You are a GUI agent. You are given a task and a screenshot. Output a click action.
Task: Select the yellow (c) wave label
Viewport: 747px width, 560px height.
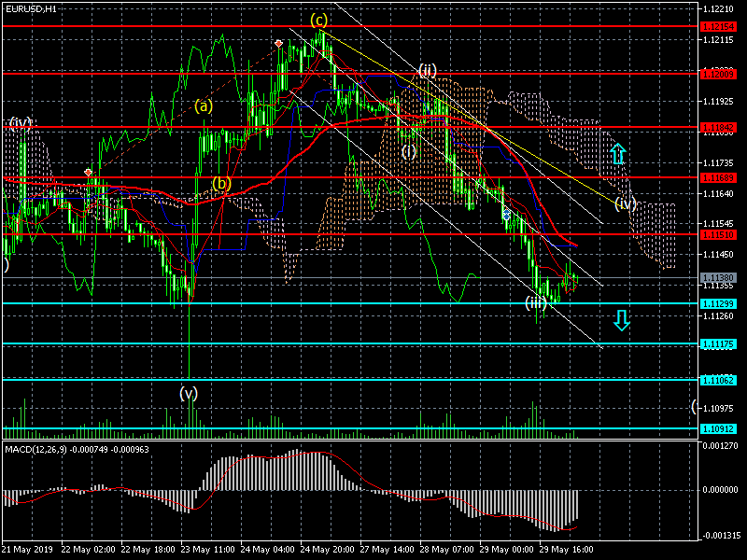click(319, 20)
